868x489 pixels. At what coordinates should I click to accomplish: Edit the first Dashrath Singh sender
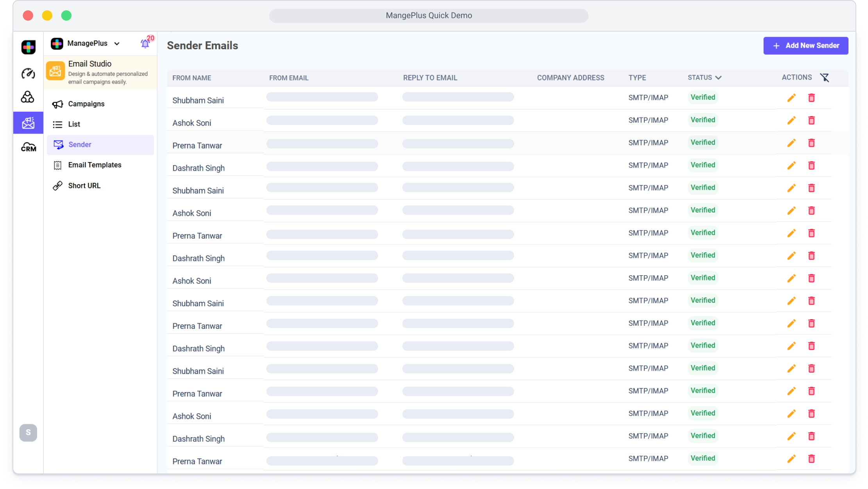tap(791, 166)
